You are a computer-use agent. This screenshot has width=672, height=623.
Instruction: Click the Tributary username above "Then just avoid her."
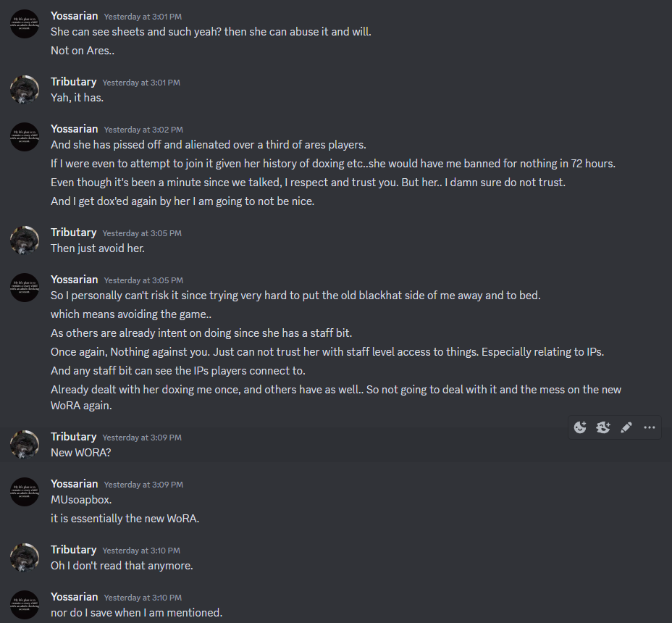[x=73, y=232]
